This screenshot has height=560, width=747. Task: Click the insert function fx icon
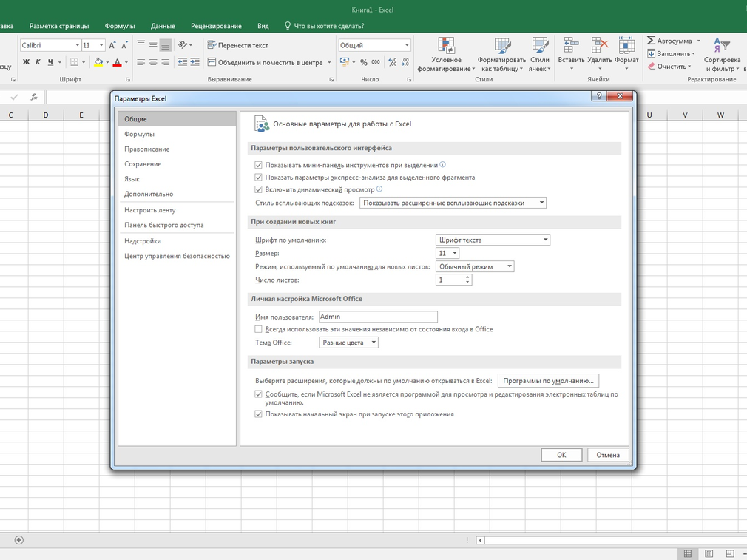[34, 97]
